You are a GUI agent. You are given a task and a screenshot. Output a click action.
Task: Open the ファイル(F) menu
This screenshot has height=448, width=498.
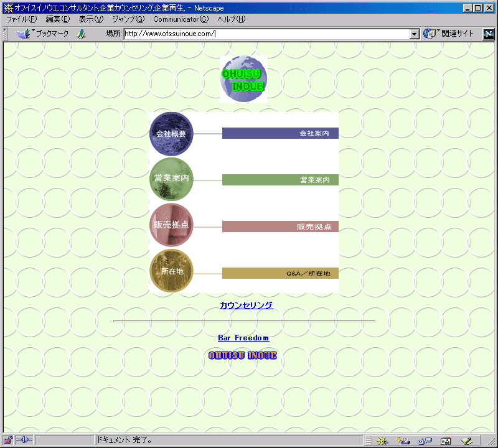click(22, 19)
